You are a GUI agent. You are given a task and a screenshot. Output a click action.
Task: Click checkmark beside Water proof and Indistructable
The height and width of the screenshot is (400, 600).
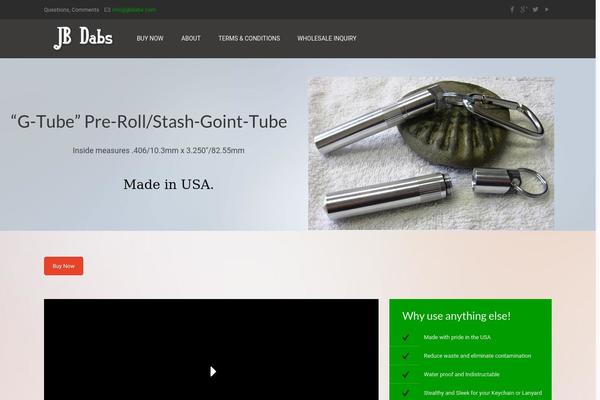[405, 374]
